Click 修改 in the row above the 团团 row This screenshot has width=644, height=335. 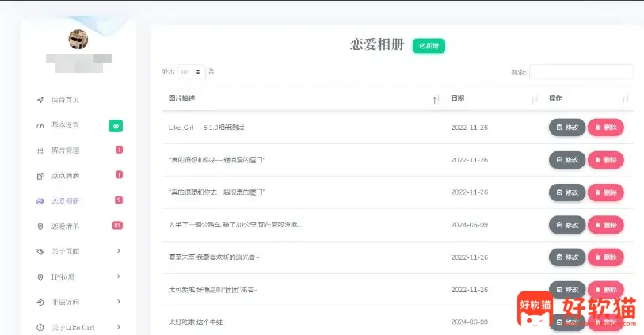(x=567, y=257)
